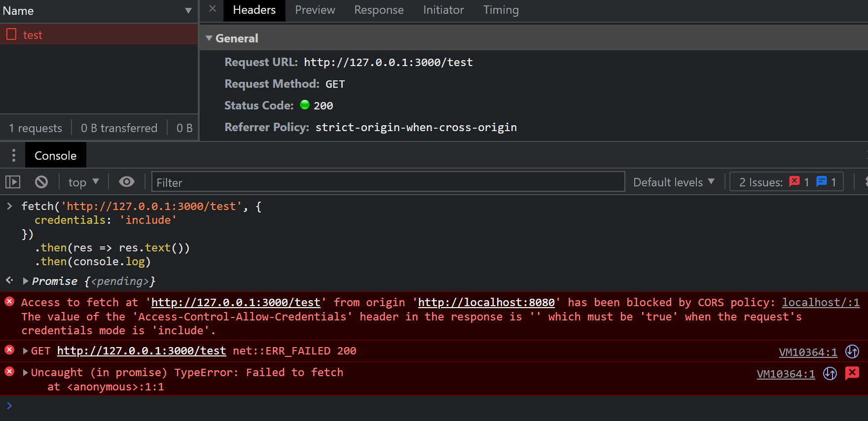The height and width of the screenshot is (421, 868).
Task: Close the request details panel
Action: point(213,9)
